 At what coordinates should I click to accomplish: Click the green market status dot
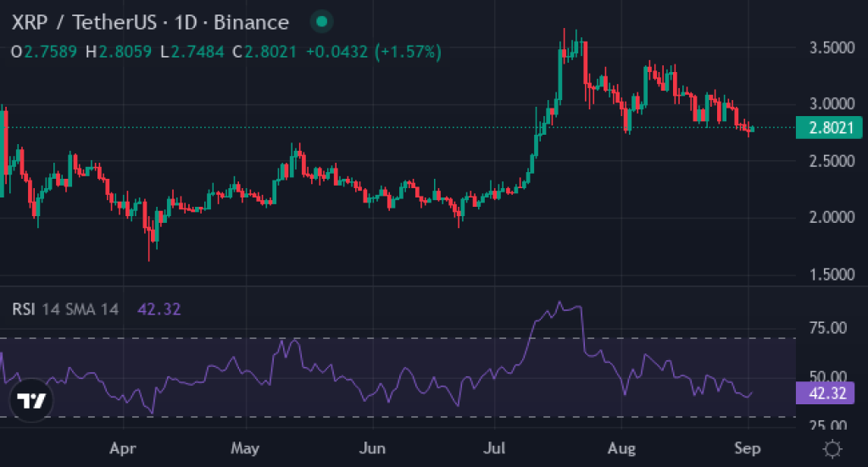click(321, 22)
